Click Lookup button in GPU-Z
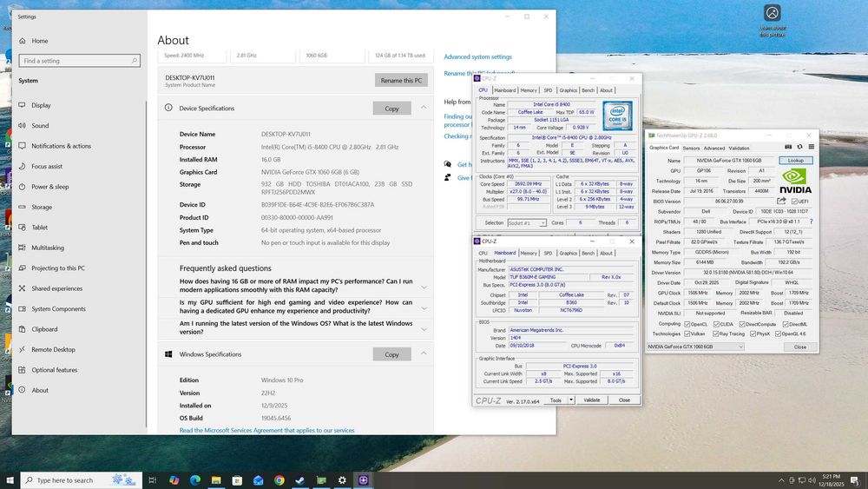The width and height of the screenshot is (868, 489). tap(795, 160)
